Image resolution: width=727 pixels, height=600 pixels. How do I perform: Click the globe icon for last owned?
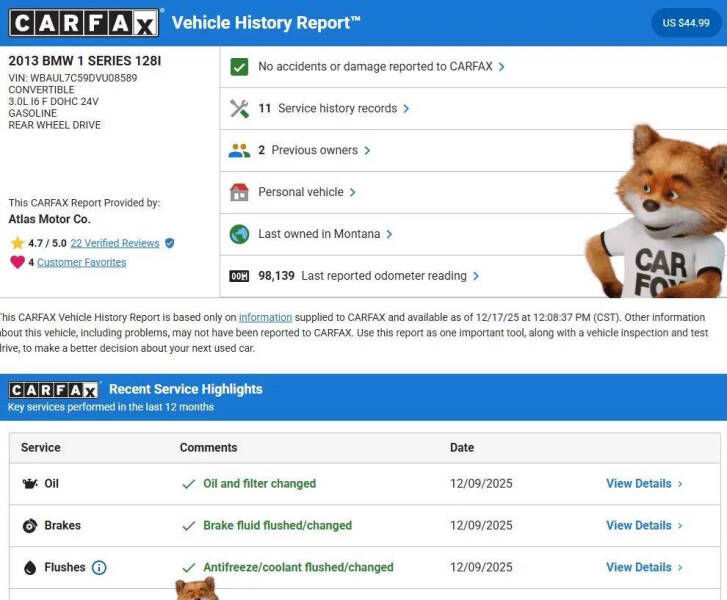click(239, 234)
